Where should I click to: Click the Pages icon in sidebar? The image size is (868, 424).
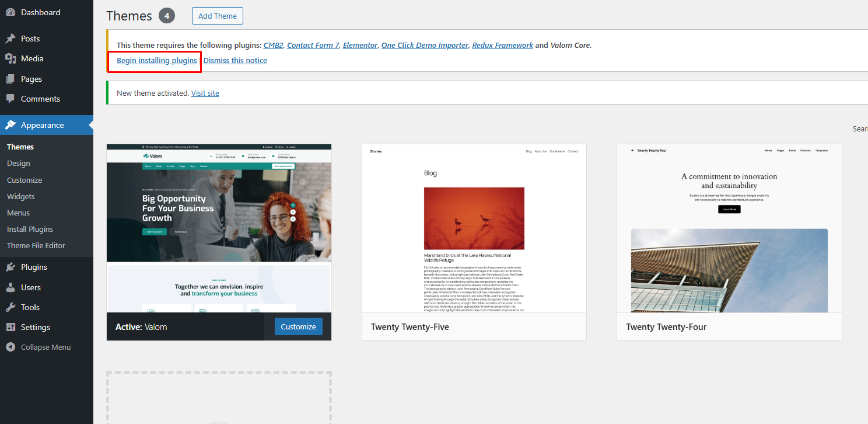click(10, 79)
